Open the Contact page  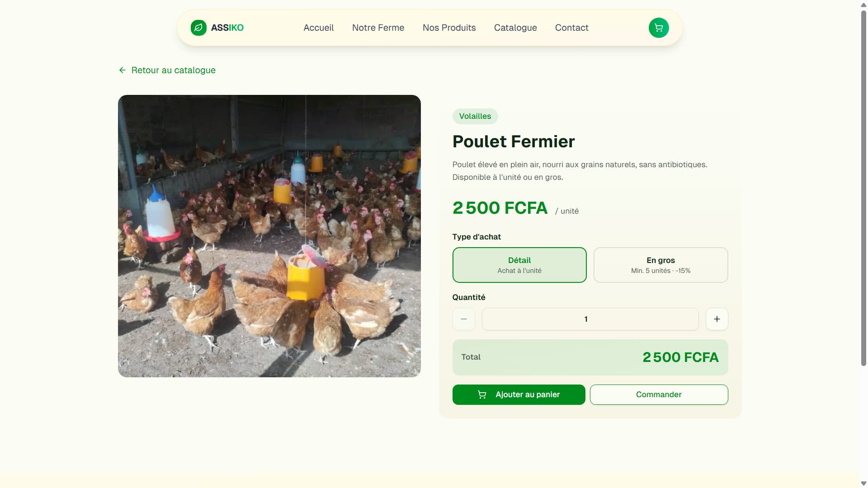(571, 28)
